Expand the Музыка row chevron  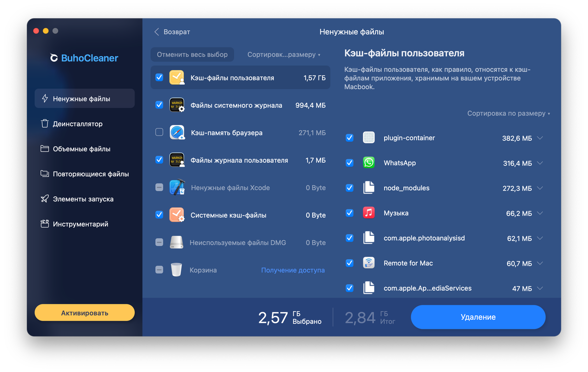point(540,213)
